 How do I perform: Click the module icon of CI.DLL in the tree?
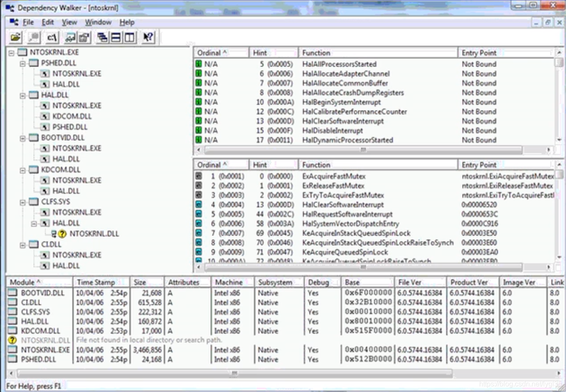pos(34,244)
